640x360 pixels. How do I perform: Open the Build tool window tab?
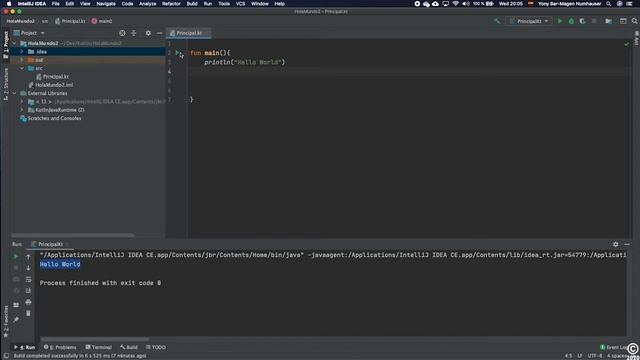(x=129, y=347)
